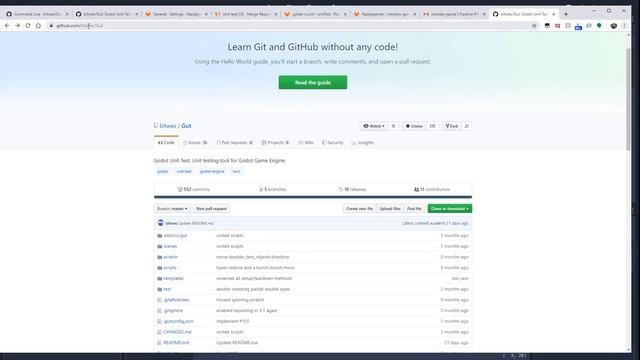View the 552 commits link

coord(193,189)
